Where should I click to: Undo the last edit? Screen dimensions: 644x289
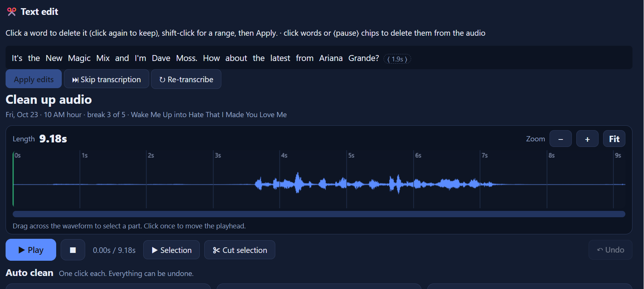(x=611, y=250)
